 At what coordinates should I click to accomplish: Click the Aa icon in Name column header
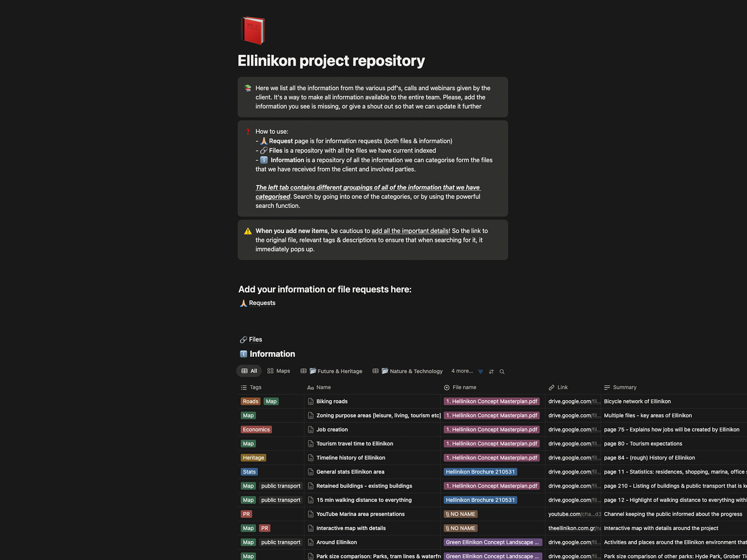(x=310, y=387)
